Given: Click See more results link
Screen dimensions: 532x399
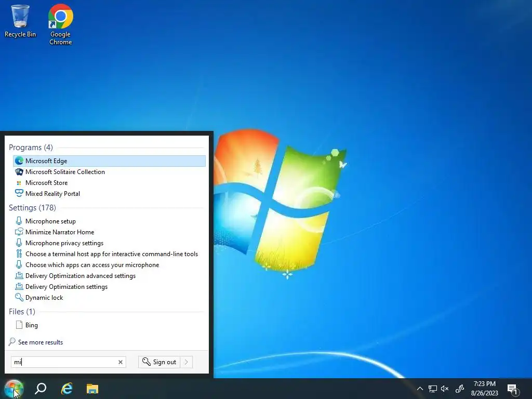Looking at the screenshot, I should click(x=41, y=342).
